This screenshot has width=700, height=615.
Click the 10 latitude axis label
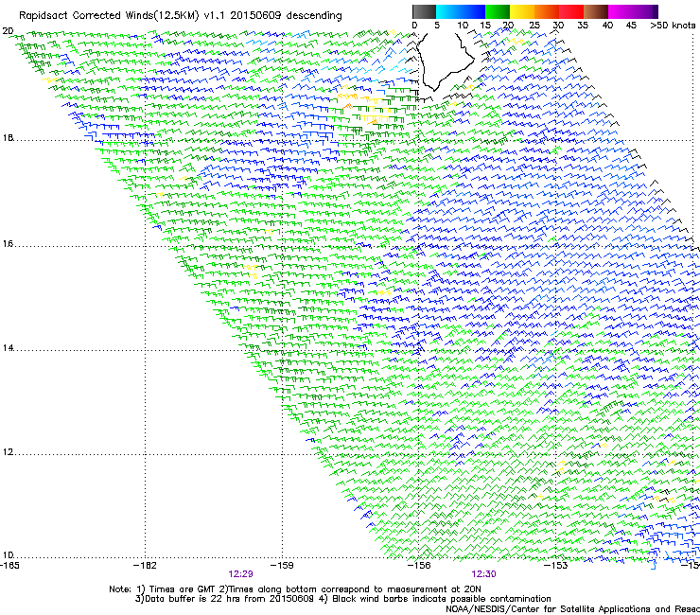8,555
